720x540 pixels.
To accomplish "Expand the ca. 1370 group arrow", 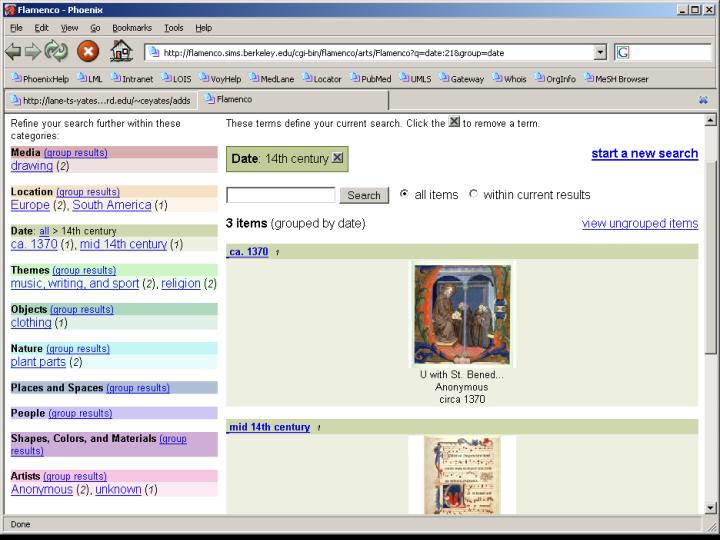I will pyautogui.click(x=278, y=253).
